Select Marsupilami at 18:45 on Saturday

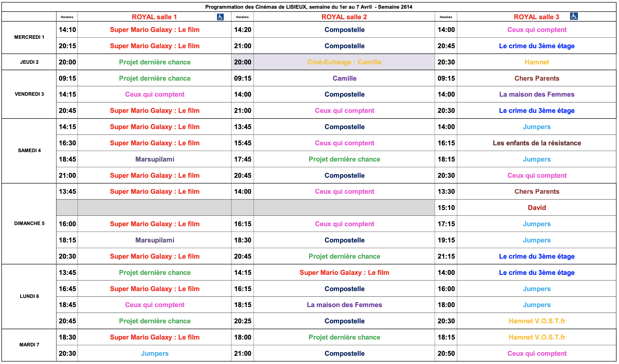pyautogui.click(x=155, y=159)
